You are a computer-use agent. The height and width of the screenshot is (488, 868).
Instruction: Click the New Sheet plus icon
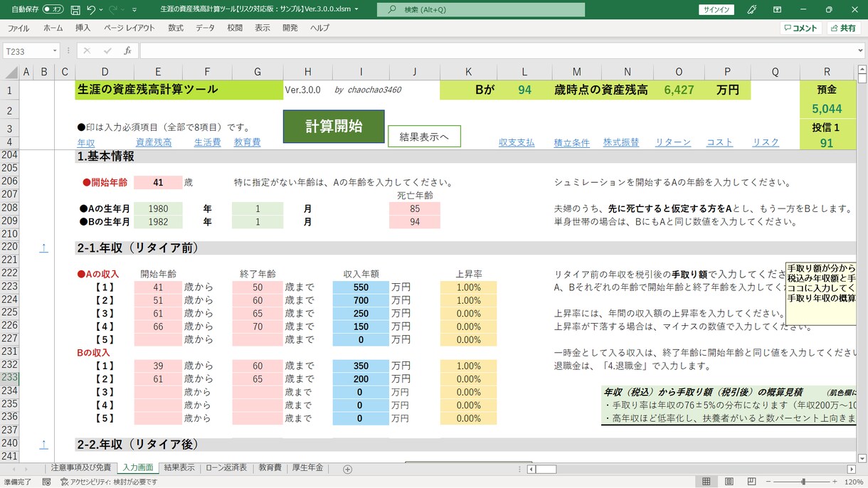347,469
